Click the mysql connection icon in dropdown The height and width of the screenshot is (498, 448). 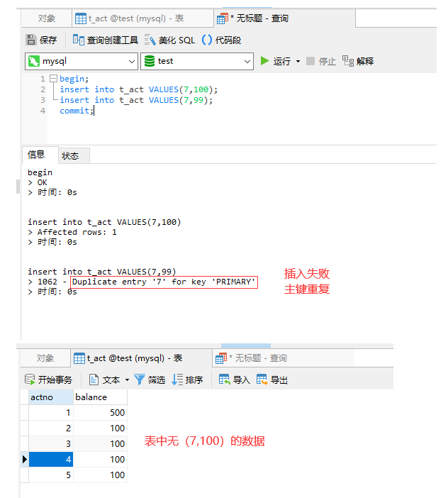[34, 61]
